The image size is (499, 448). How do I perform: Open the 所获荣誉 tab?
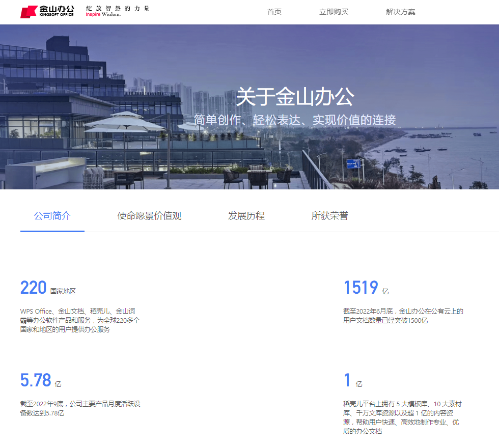point(329,216)
